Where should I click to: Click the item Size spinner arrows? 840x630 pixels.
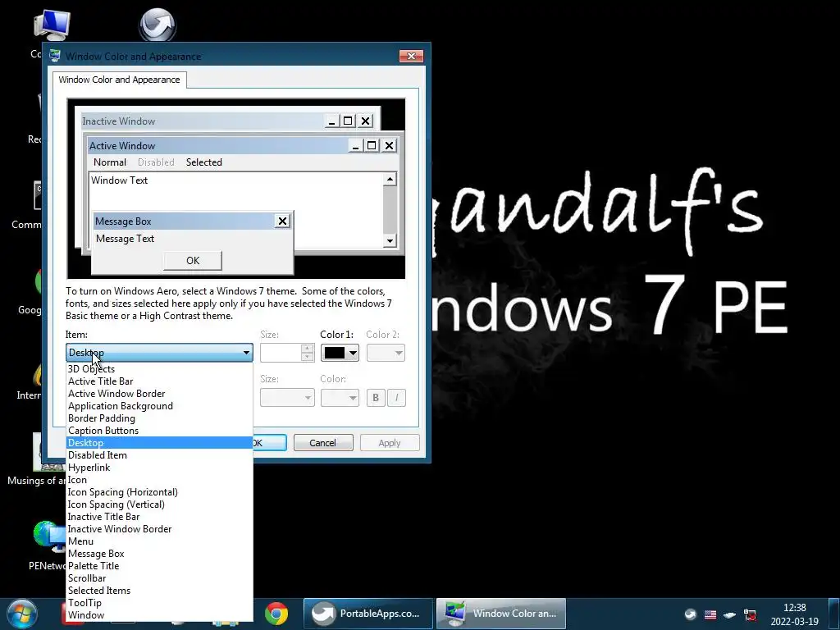click(308, 353)
